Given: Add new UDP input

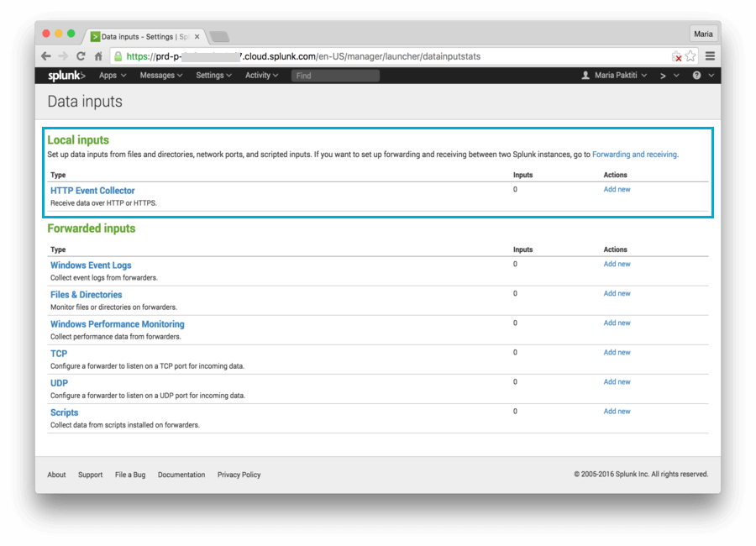Looking at the screenshot, I should pyautogui.click(x=617, y=382).
